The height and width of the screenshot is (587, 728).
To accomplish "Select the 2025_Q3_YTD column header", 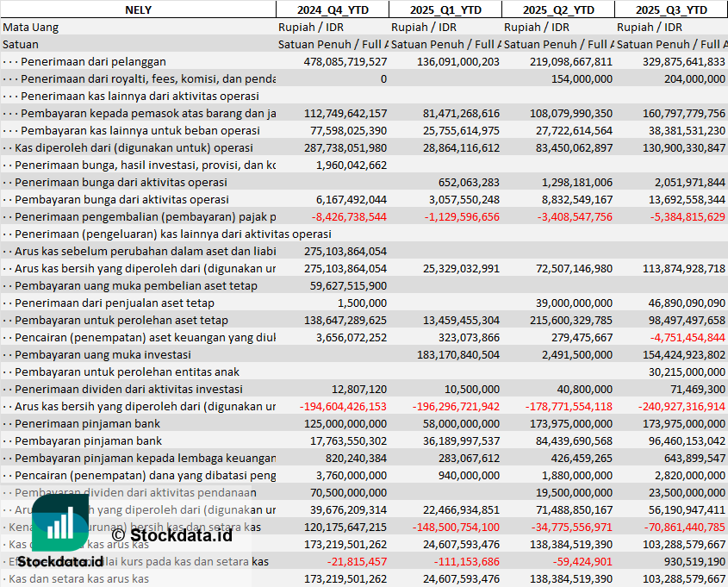I will [x=671, y=9].
